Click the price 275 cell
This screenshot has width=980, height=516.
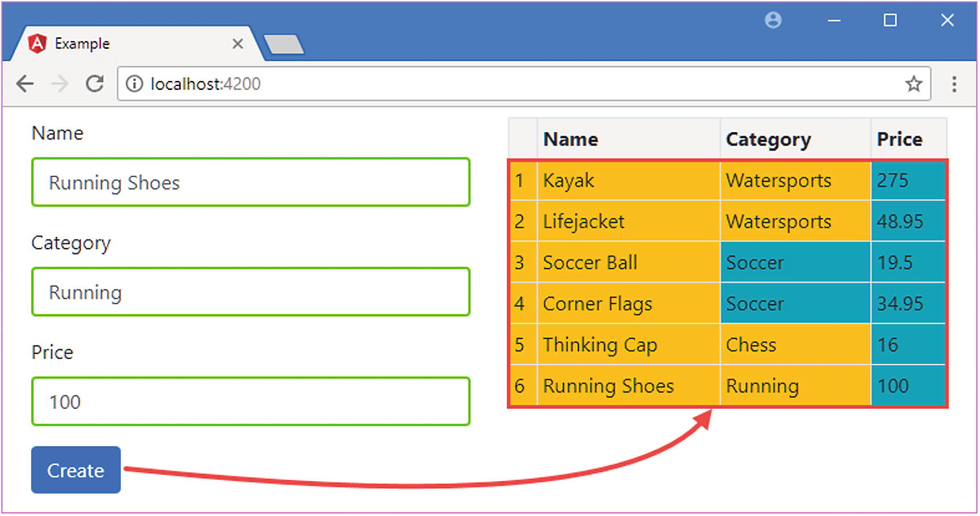pyautogui.click(x=908, y=180)
